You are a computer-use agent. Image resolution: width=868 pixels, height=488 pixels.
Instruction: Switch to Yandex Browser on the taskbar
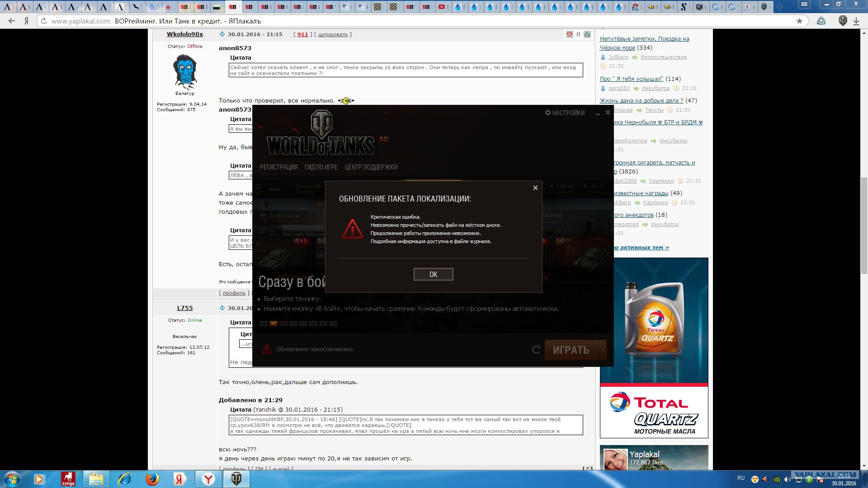click(208, 479)
